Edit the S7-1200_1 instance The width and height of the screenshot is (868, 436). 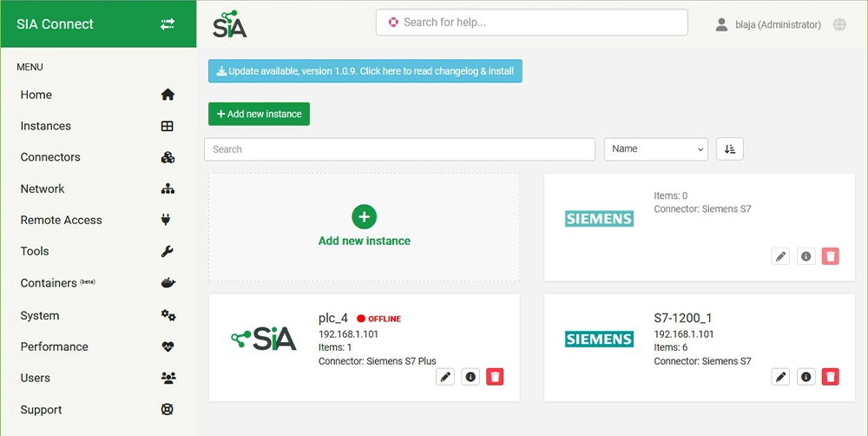[780, 377]
